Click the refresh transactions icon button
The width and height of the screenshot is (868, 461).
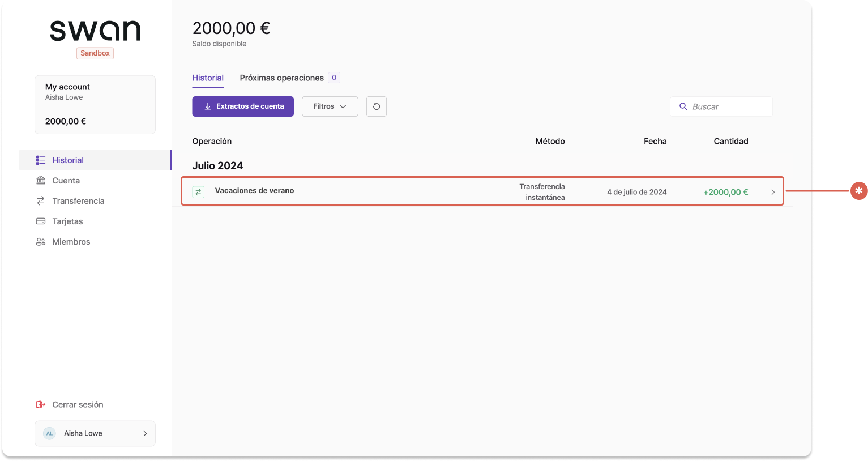(377, 106)
